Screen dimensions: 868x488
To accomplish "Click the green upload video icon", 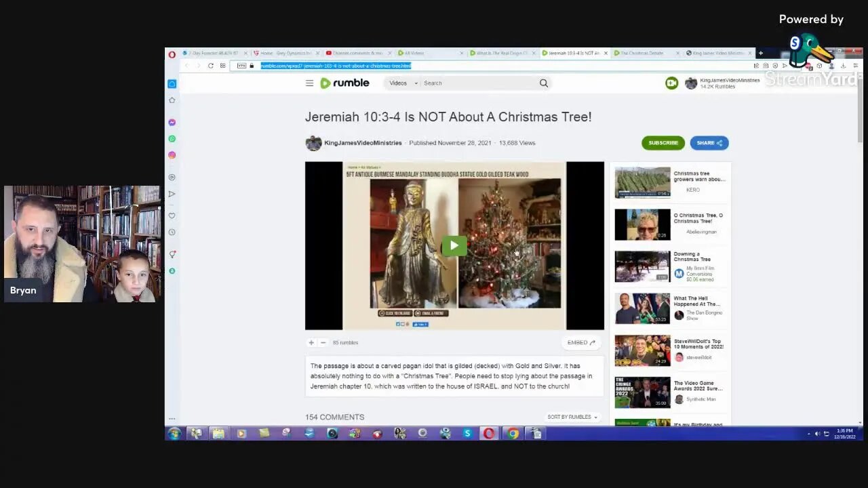I will pyautogui.click(x=671, y=83).
